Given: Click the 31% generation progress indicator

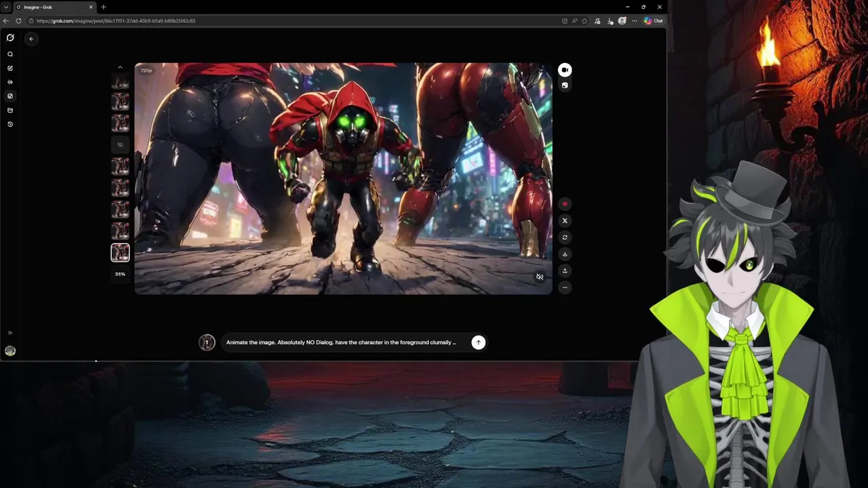Looking at the screenshot, I should click(120, 274).
